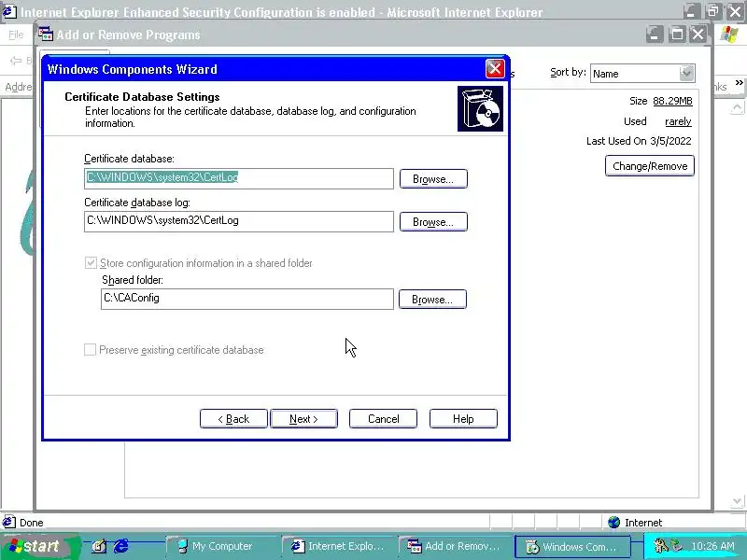Close the Windows Components Wizard dialog

(x=495, y=68)
